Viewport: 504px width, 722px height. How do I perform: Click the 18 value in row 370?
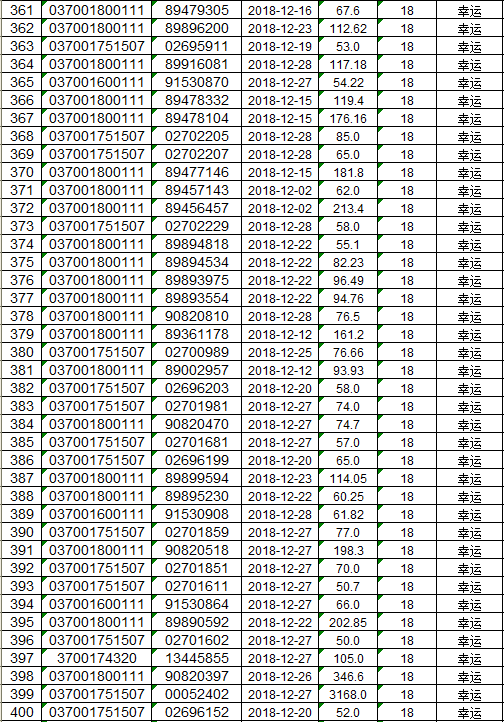pyautogui.click(x=407, y=173)
